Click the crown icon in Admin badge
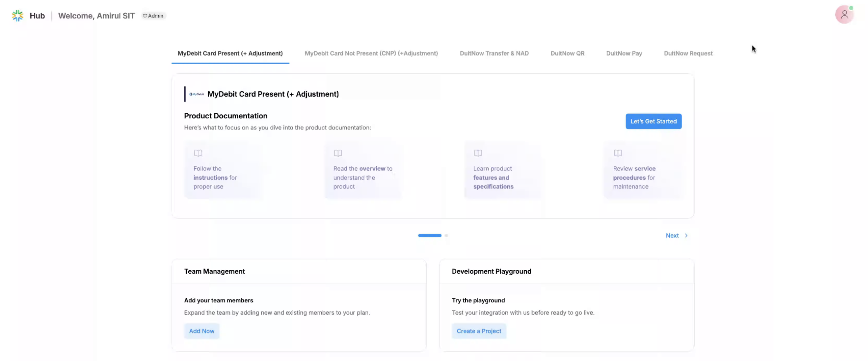This screenshot has height=361, width=868. (x=145, y=16)
